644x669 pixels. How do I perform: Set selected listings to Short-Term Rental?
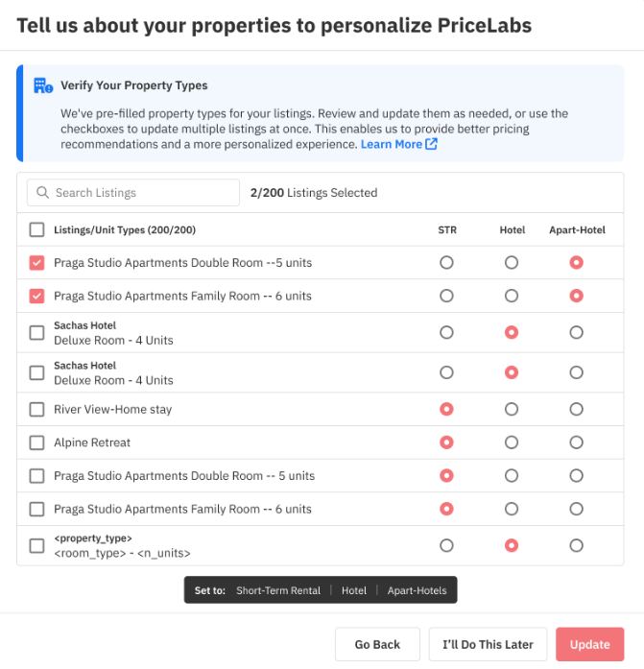(x=278, y=590)
